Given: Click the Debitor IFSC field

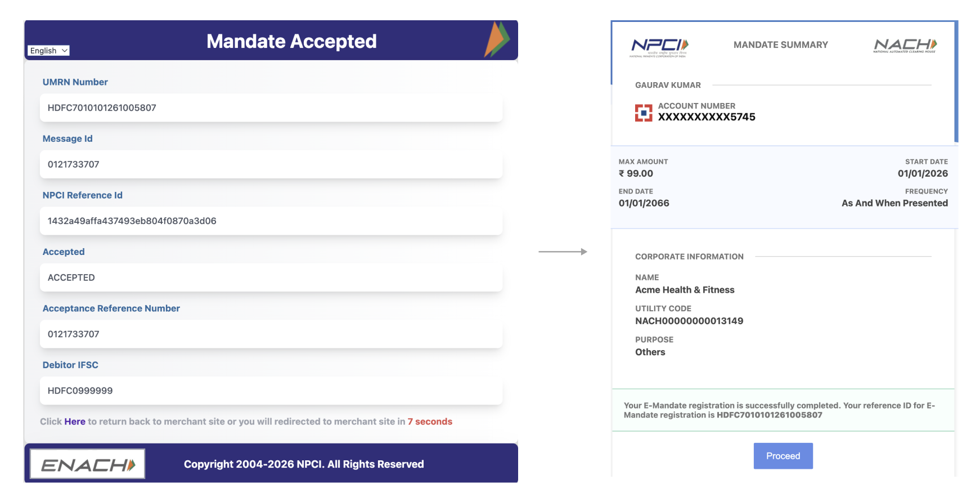Looking at the screenshot, I should 271,391.
